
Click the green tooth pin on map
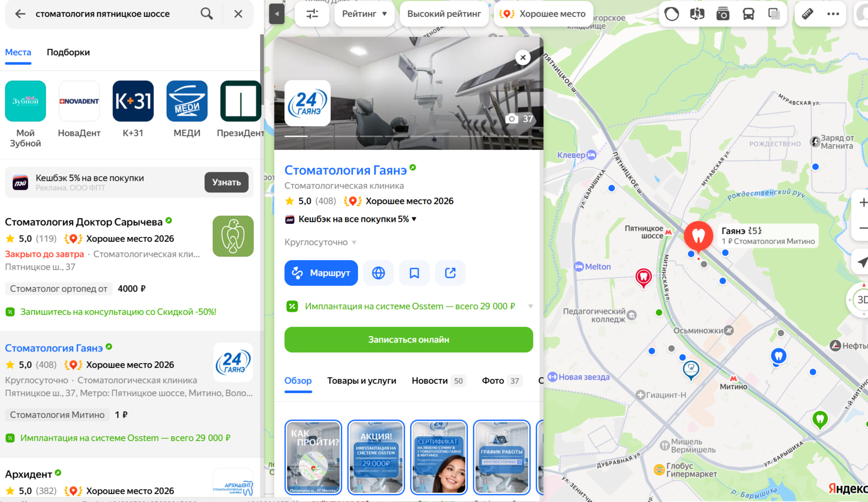pyautogui.click(x=820, y=419)
